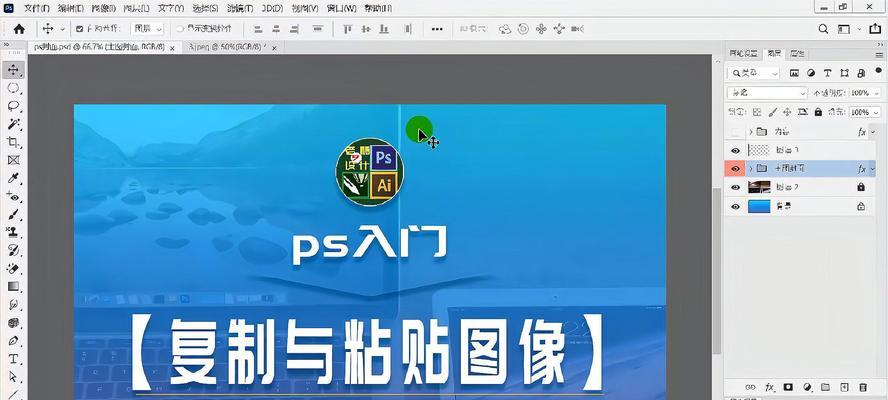Image resolution: width=888 pixels, height=400 pixels.
Task: Open the 文字(Y) menu
Action: click(x=171, y=8)
